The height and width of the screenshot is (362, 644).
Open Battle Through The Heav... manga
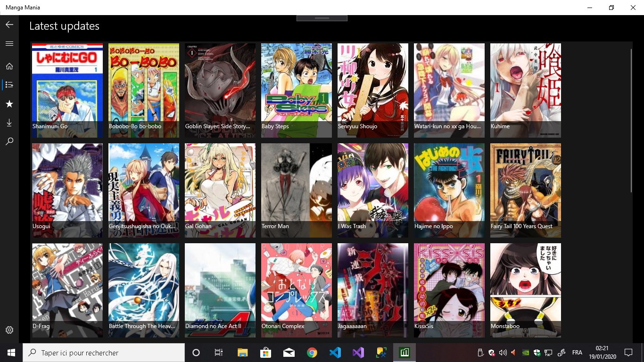144,290
